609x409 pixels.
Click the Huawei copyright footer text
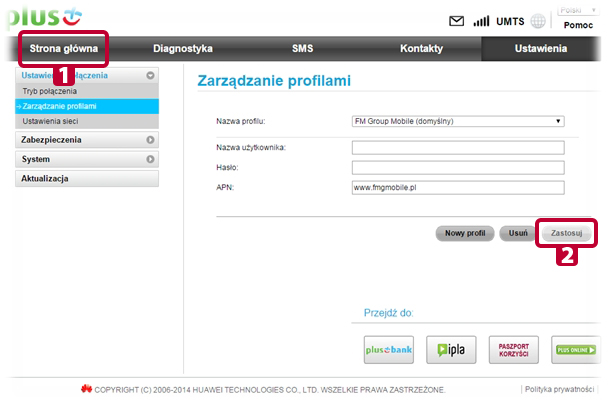[x=270, y=390]
